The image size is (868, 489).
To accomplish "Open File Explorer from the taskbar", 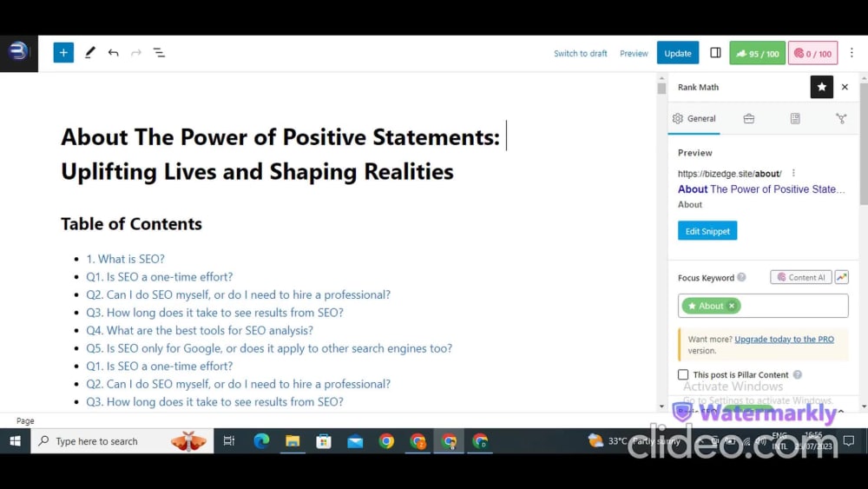I will 293,441.
